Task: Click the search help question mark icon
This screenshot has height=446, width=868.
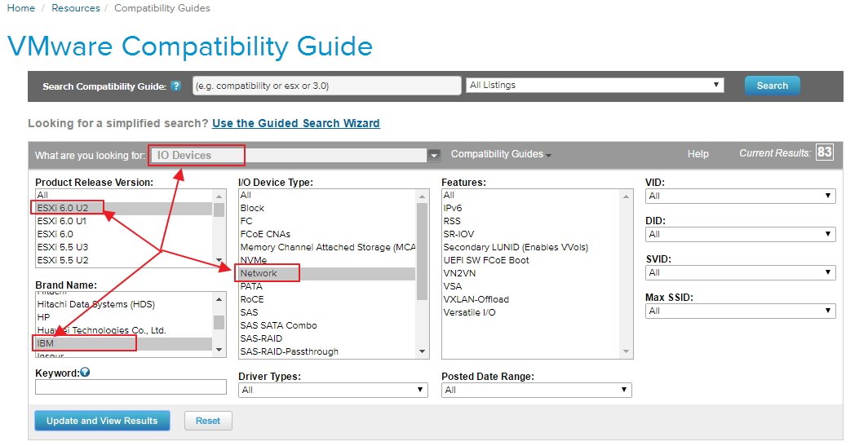Action: point(175,86)
